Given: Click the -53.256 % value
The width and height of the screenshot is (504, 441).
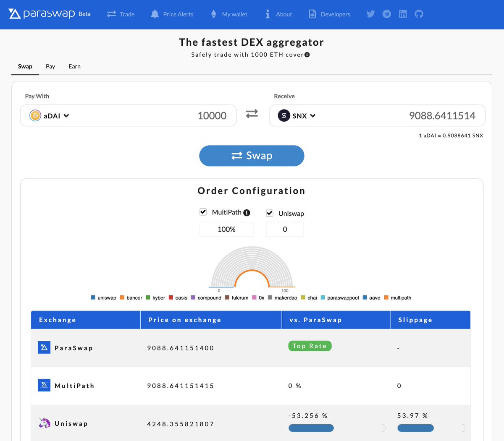Looking at the screenshot, I should pos(308,415).
